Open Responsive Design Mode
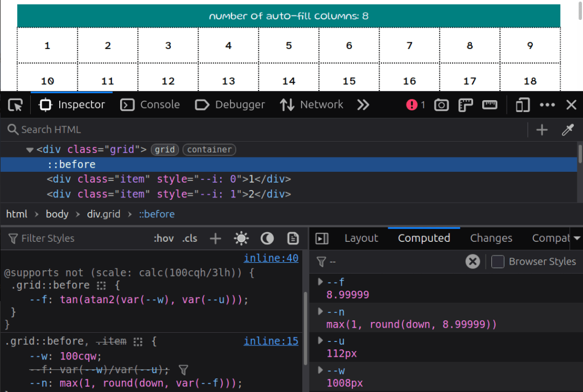The image size is (583, 392). 522,105
